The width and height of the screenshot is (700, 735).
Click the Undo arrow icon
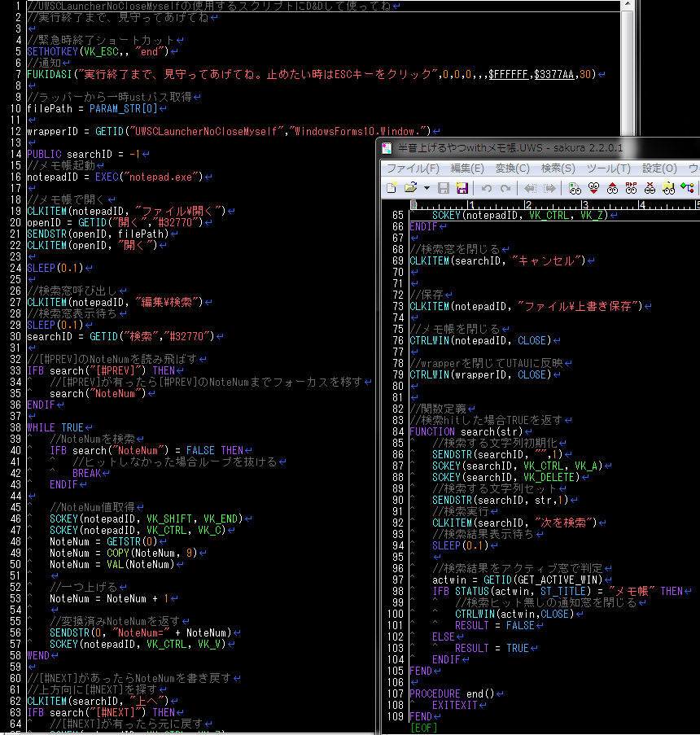[x=487, y=189]
